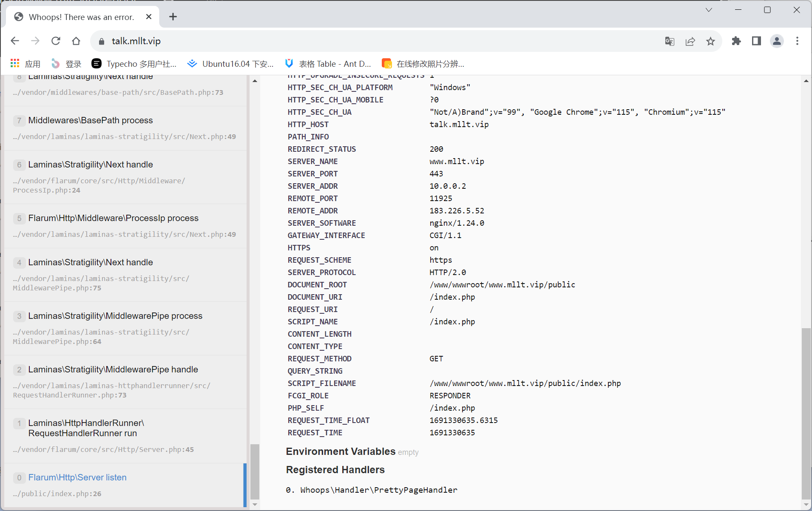Select stack frame 4 Laminas\Stratigility\Next handle

click(x=125, y=275)
